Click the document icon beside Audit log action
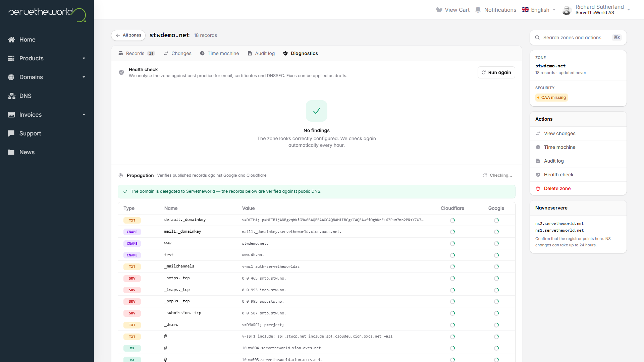The width and height of the screenshot is (644, 362). click(538, 161)
